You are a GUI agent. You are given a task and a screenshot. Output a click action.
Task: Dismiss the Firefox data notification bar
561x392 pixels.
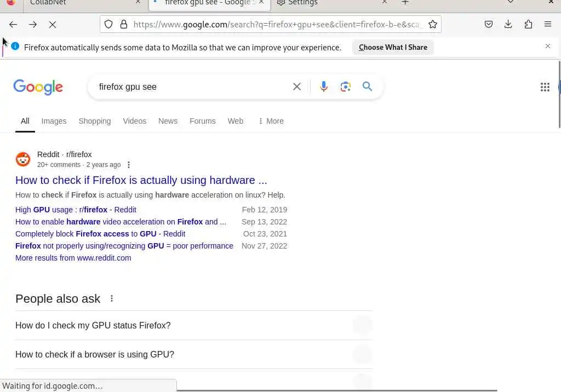coord(547,46)
